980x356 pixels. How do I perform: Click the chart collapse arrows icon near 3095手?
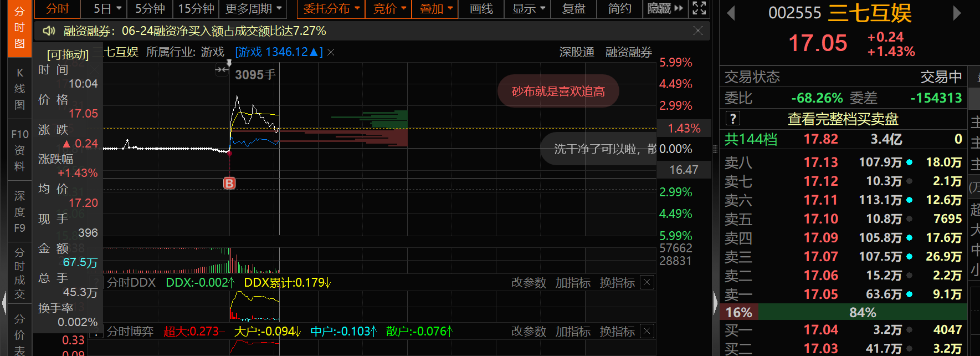[222, 70]
